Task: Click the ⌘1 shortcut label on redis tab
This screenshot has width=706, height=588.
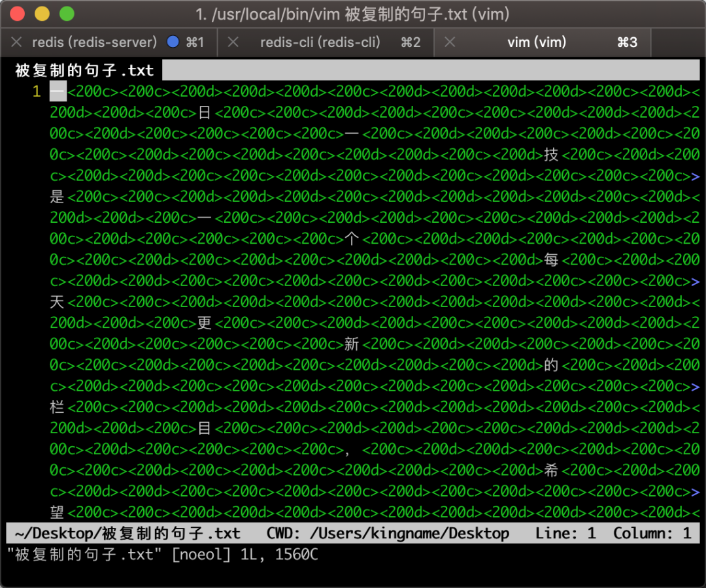Action: click(x=195, y=42)
